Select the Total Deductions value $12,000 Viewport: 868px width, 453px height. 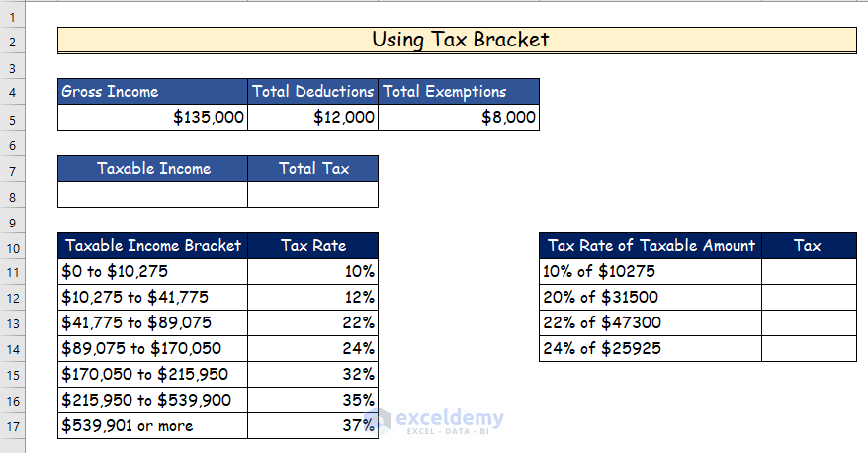(312, 118)
